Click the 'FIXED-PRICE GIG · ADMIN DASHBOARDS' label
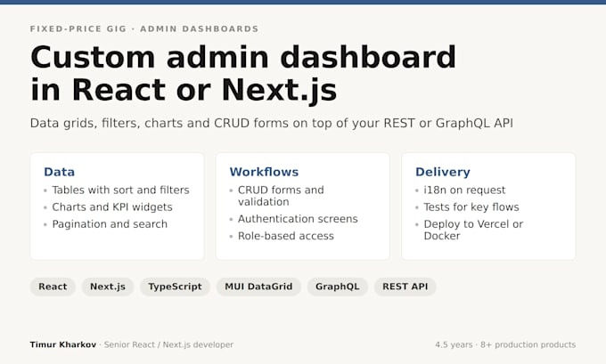The image size is (606, 364). 144,29
